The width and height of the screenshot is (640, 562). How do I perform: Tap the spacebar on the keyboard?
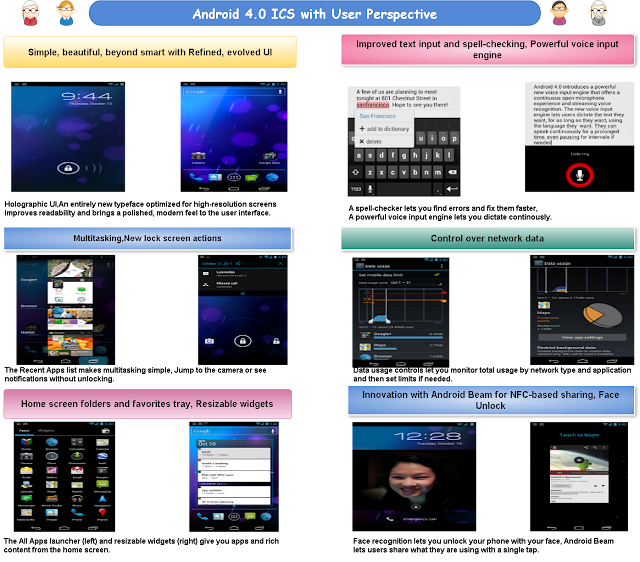[404, 189]
